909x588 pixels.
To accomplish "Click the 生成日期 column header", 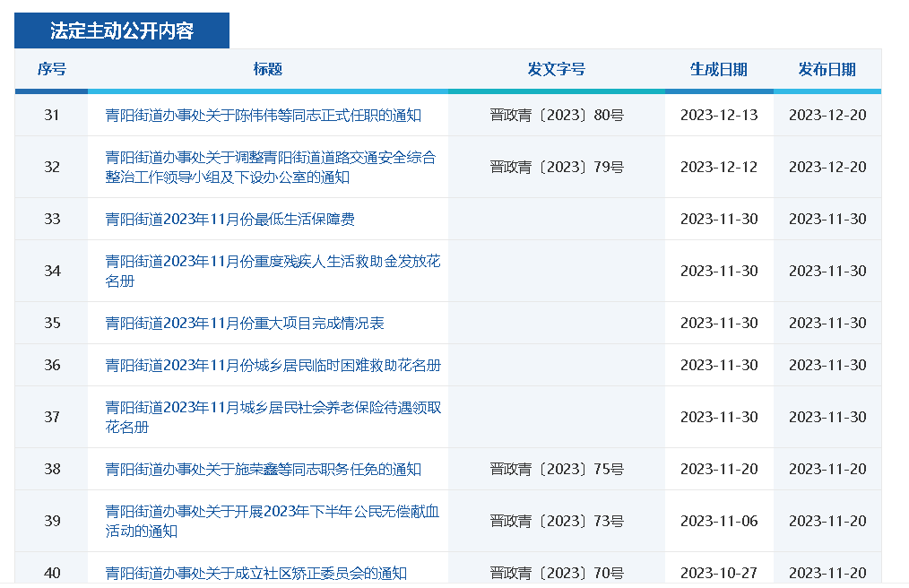I will coord(719,69).
